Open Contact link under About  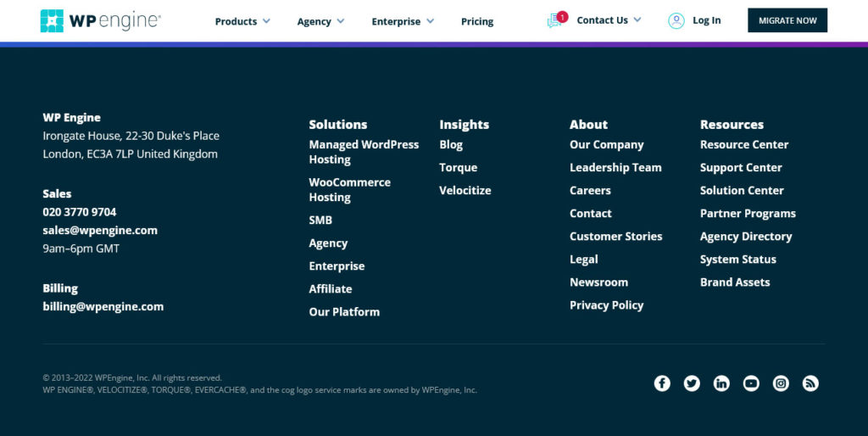coord(591,213)
